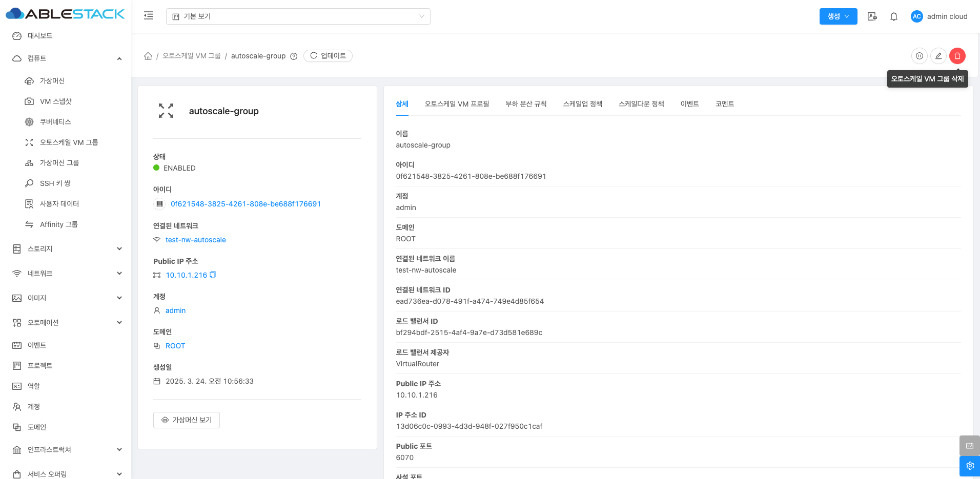This screenshot has height=479, width=980.
Task: Collapse the sidebar with the menu fold icon
Action: click(x=149, y=16)
